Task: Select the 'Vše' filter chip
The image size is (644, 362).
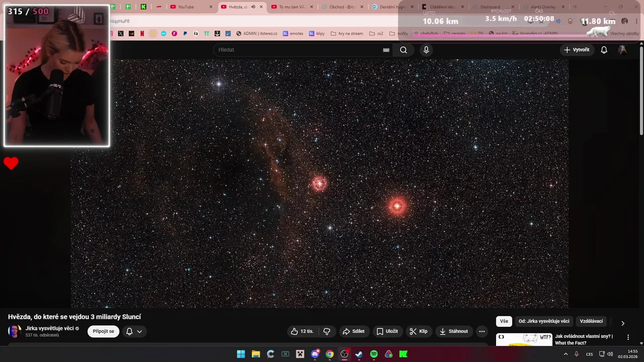Action: pyautogui.click(x=504, y=321)
